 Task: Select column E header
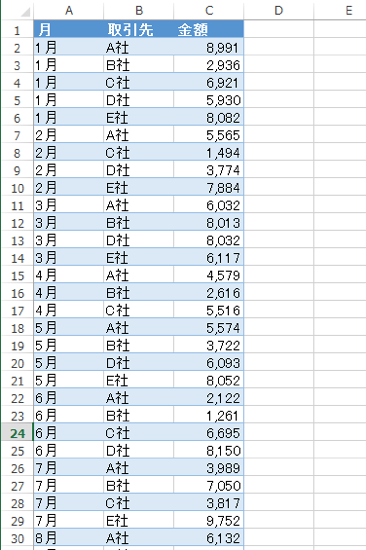pos(340,11)
